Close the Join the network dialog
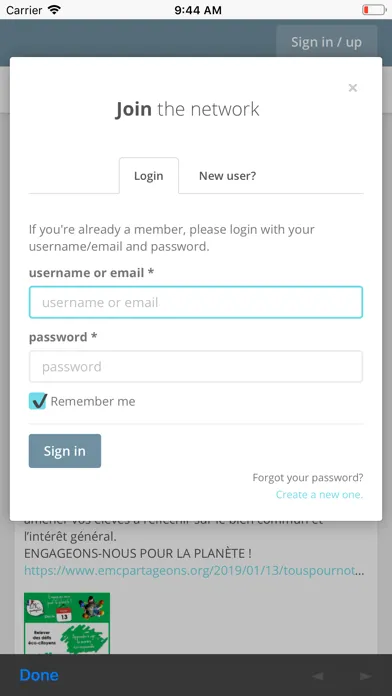Screen dimensions: 392x696 (x=352, y=88)
